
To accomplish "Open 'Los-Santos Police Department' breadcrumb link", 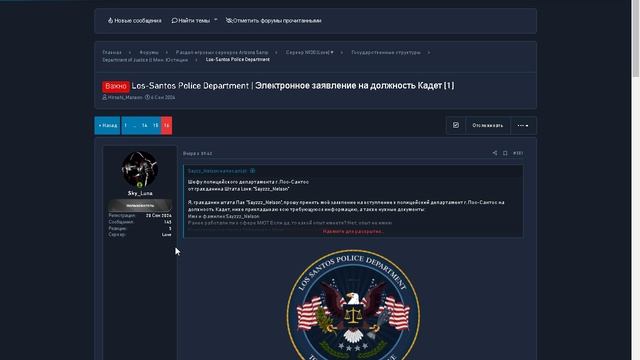I will pos(238,60).
